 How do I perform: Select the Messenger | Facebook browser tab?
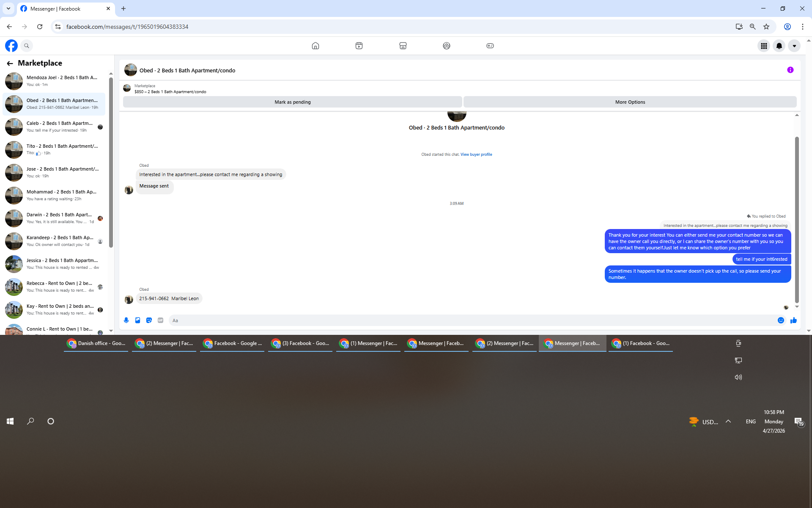click(x=66, y=8)
